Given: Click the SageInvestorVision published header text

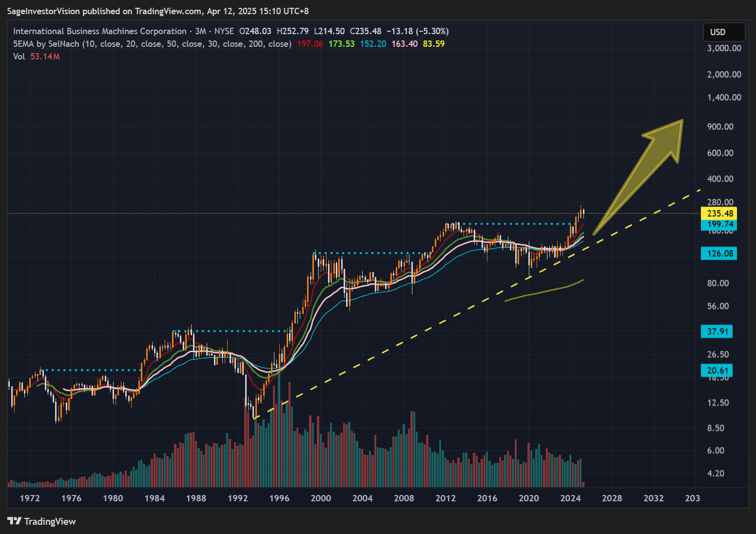Looking at the screenshot, I should 158,11.
